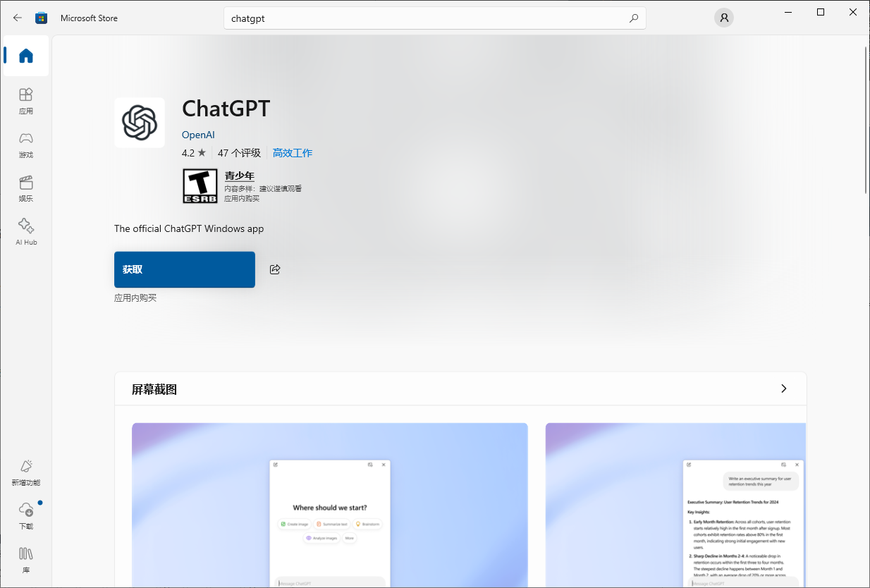Open the 游戏 (Games) section
The image size is (870, 588).
26,145
